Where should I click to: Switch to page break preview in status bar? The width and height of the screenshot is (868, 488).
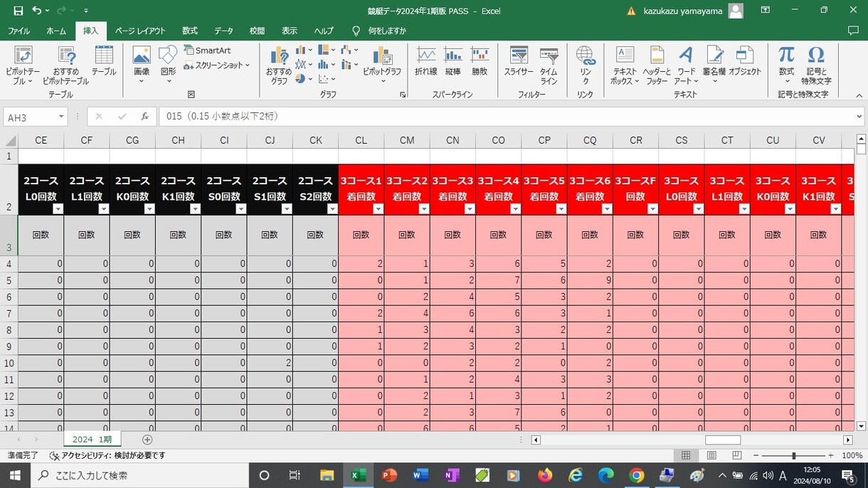[x=737, y=455]
